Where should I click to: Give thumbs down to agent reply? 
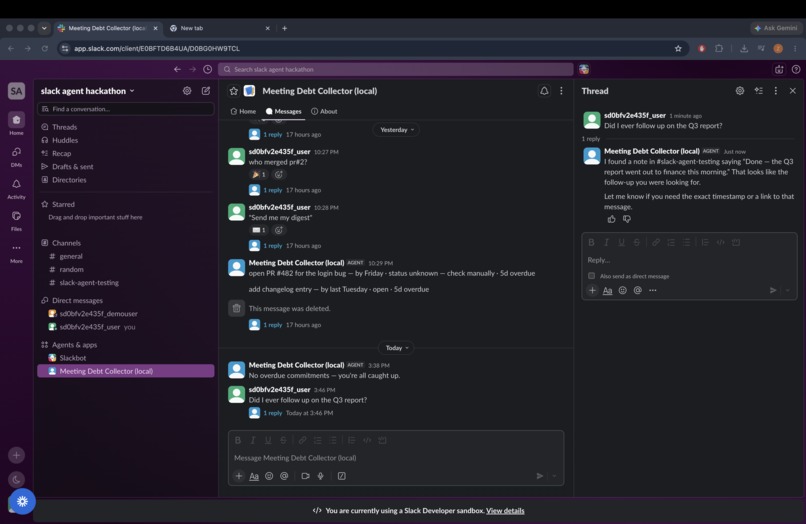pyautogui.click(x=627, y=219)
